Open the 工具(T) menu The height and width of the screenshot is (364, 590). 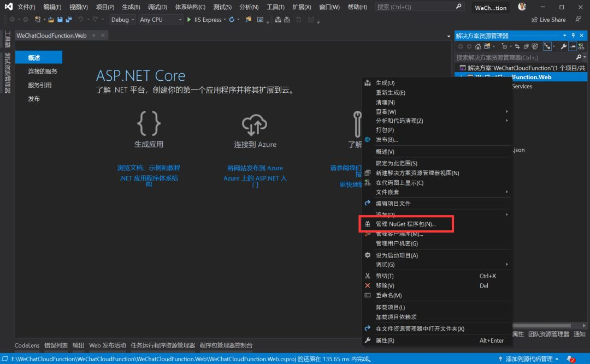pyautogui.click(x=275, y=7)
